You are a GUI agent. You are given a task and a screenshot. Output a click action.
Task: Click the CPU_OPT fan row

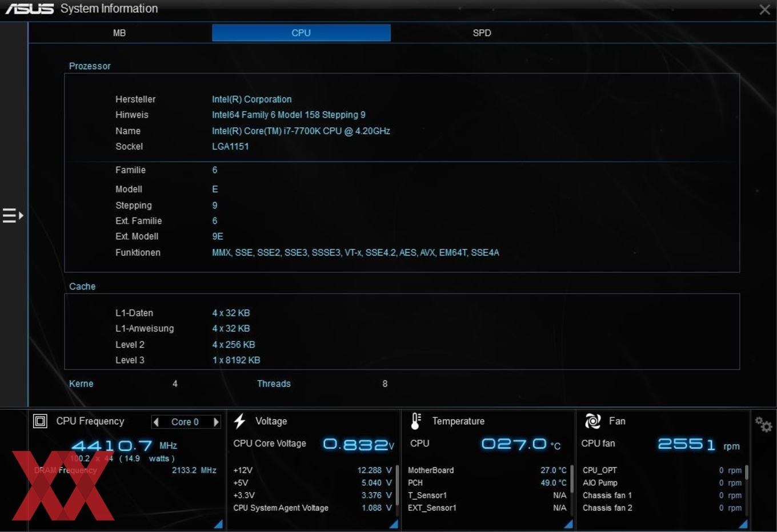click(x=662, y=470)
